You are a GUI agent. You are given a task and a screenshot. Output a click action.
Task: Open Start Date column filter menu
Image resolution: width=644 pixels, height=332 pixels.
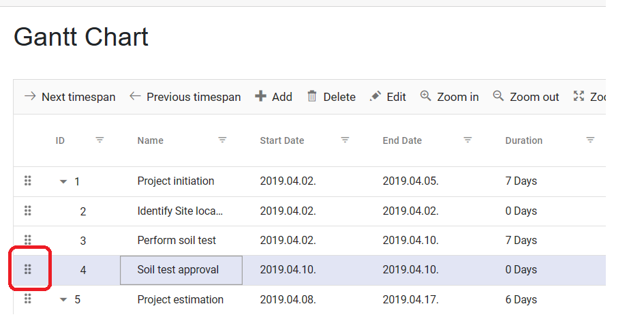pyautogui.click(x=345, y=140)
